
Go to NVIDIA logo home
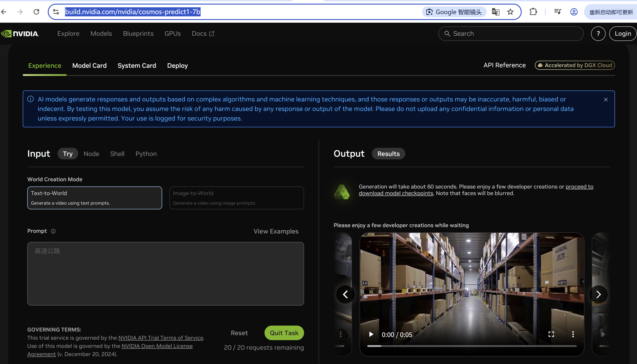click(x=20, y=33)
